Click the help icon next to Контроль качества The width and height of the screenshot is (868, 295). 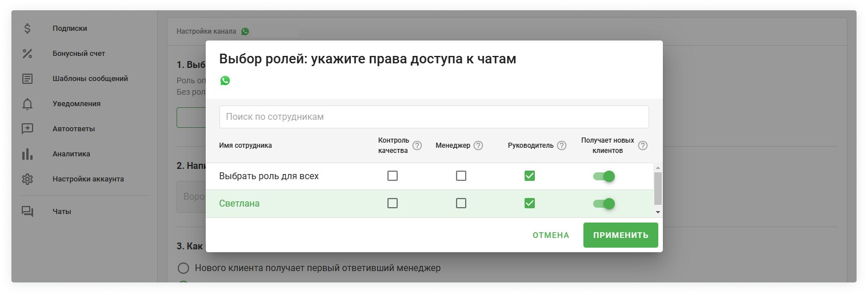point(417,146)
